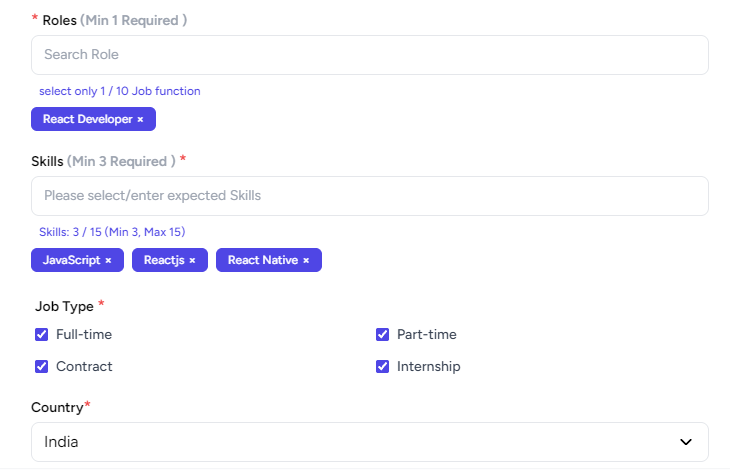Click the Country field label

coord(57,407)
